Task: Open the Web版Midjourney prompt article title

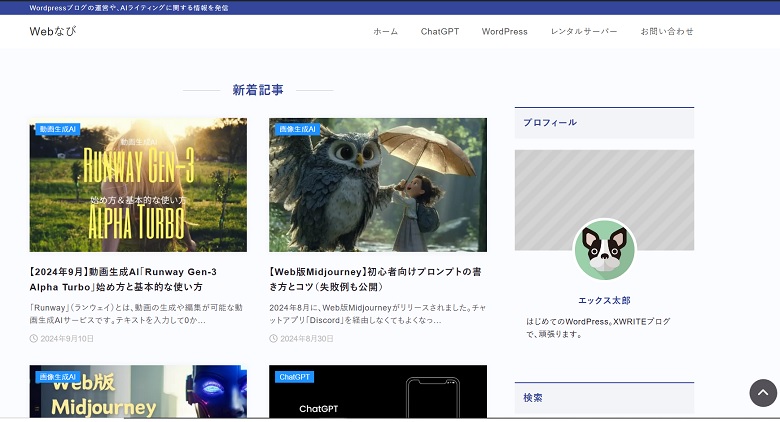Action: click(376, 279)
